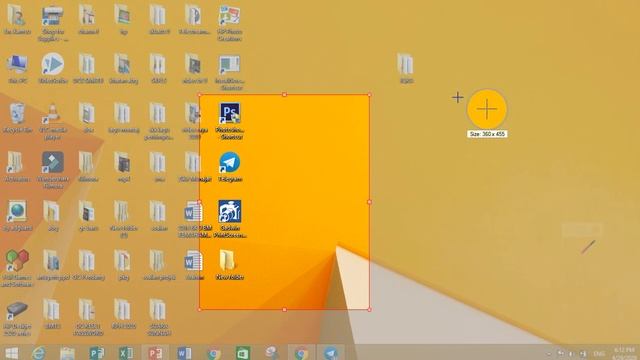640x360 pixels.
Task: Open the Windows Start button
Action: click(11, 353)
